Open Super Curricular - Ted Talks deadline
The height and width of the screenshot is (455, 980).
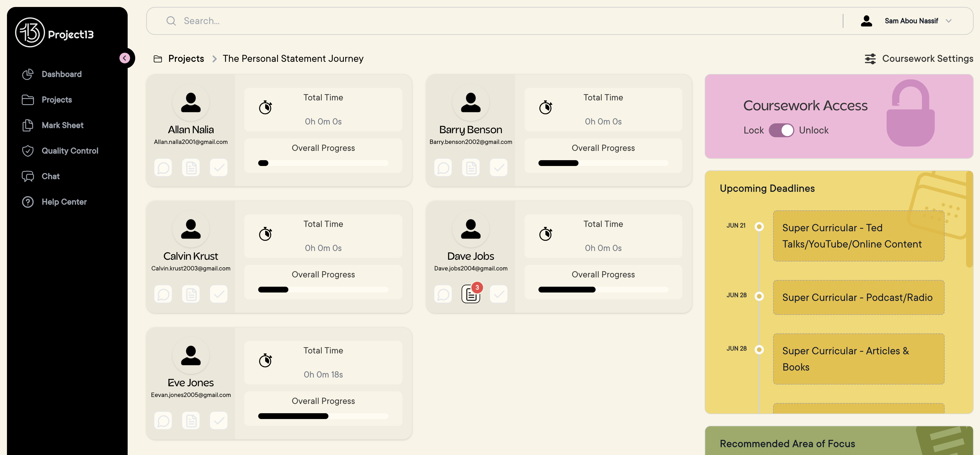click(858, 236)
